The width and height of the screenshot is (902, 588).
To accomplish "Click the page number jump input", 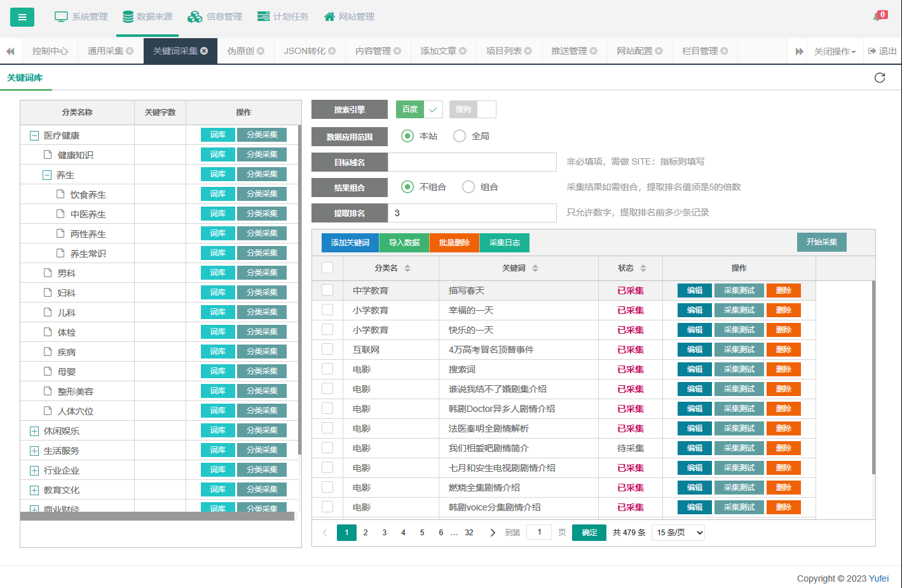I will coord(539,533).
